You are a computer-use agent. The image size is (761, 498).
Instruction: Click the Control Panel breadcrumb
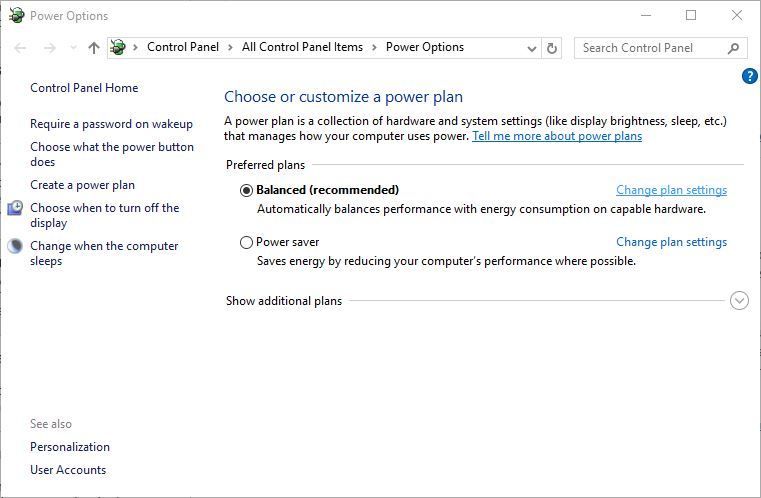(x=183, y=47)
